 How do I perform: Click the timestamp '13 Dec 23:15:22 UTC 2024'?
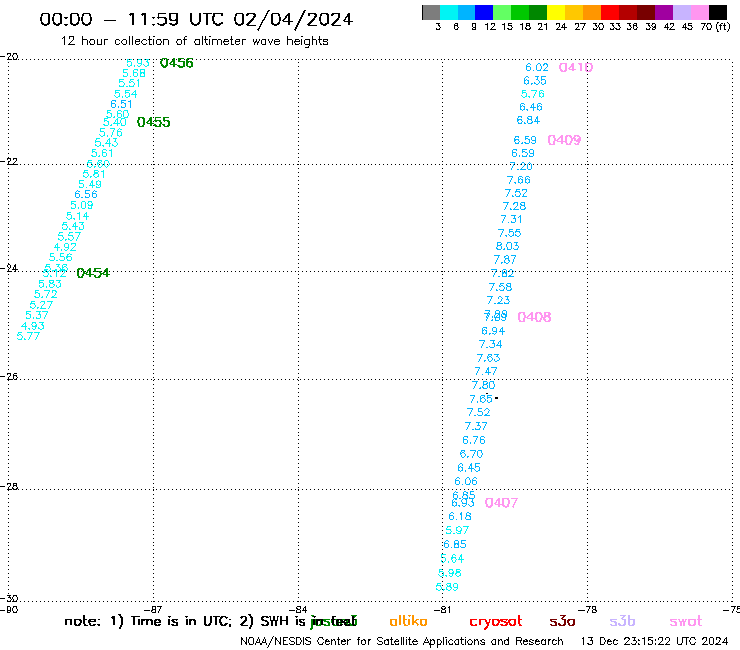coord(655,641)
